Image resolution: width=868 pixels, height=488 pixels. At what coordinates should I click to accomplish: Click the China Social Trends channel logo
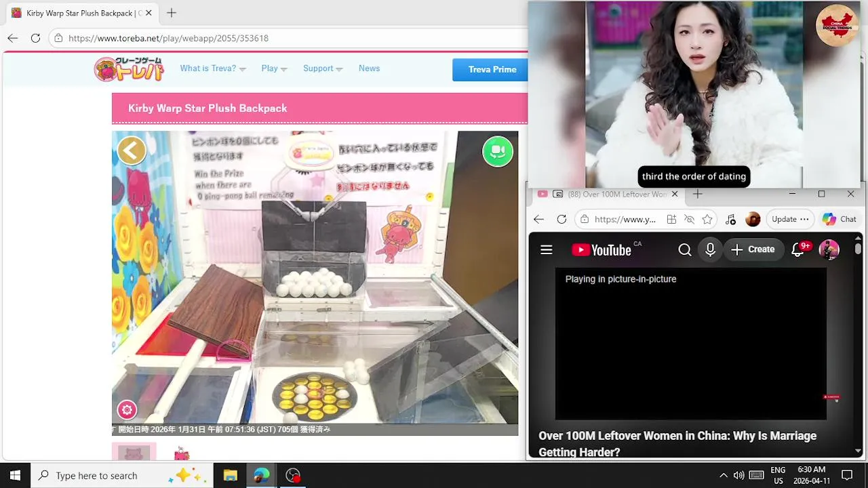837,25
